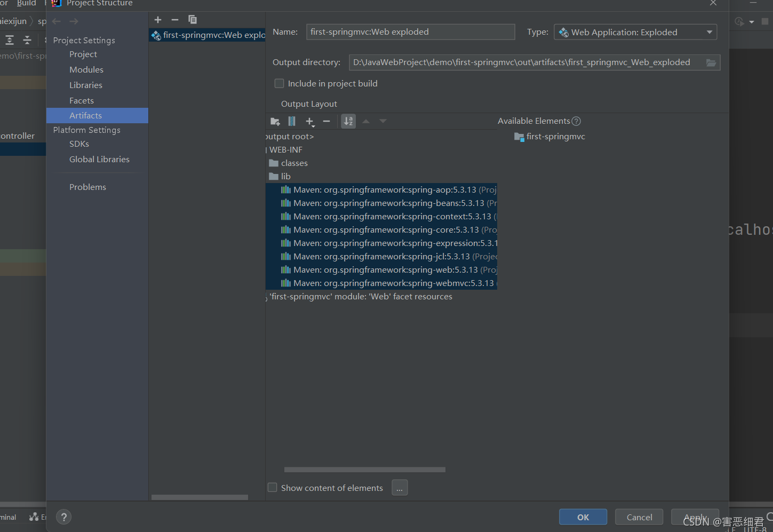Select output root node
The image size is (773, 532).
tap(290, 137)
